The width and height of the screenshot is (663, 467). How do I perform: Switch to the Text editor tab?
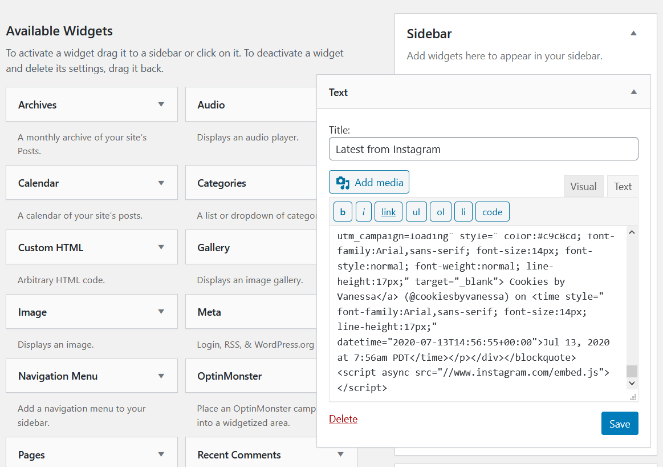[x=623, y=187]
